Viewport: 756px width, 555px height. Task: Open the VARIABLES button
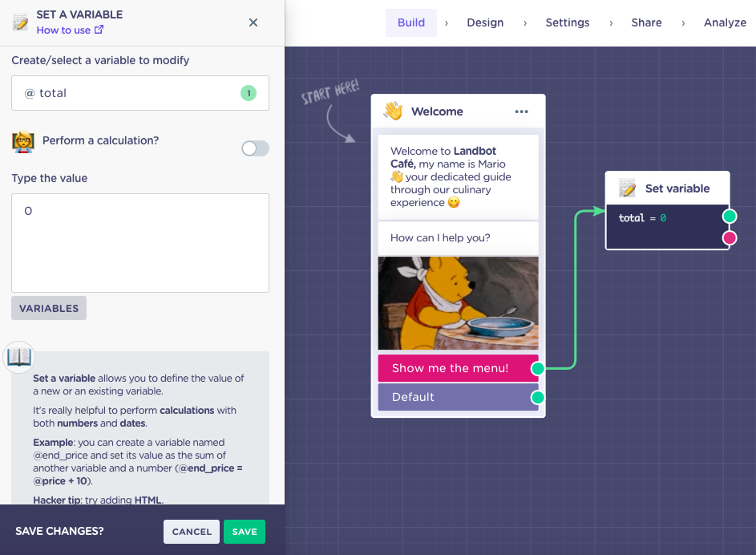[49, 308]
